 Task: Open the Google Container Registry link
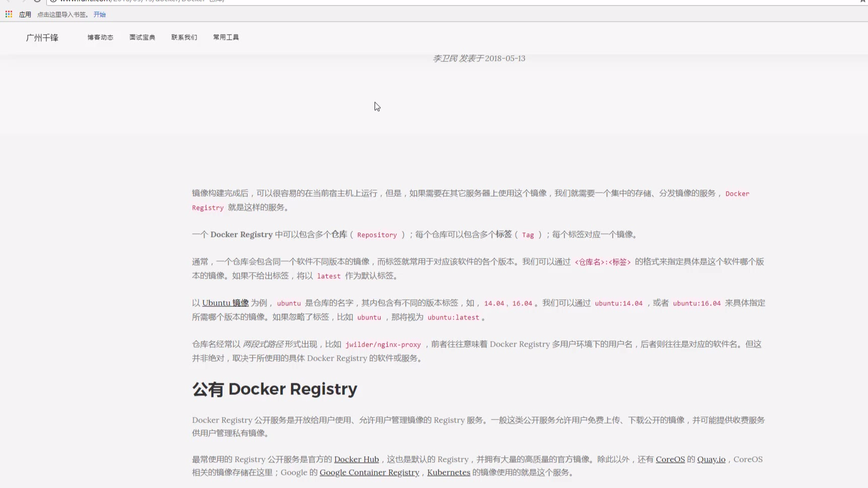[x=369, y=472]
